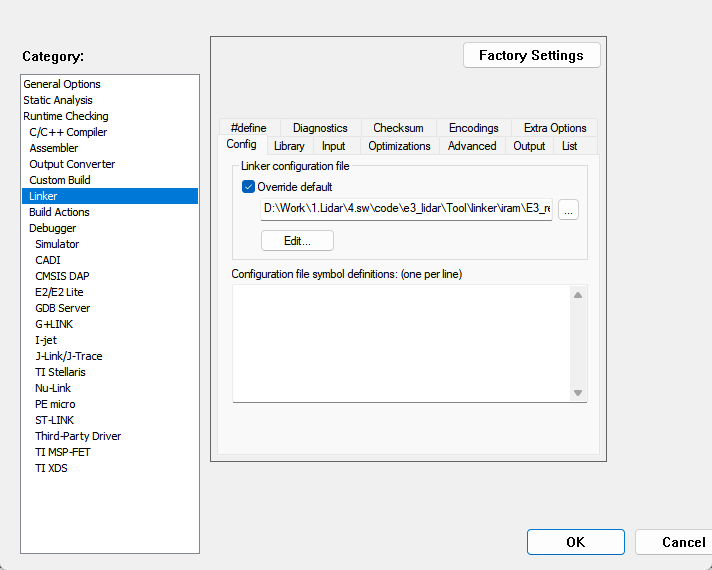Choose ST-LINK from the category list
Viewport: 712px width, 570px height.
54,420
